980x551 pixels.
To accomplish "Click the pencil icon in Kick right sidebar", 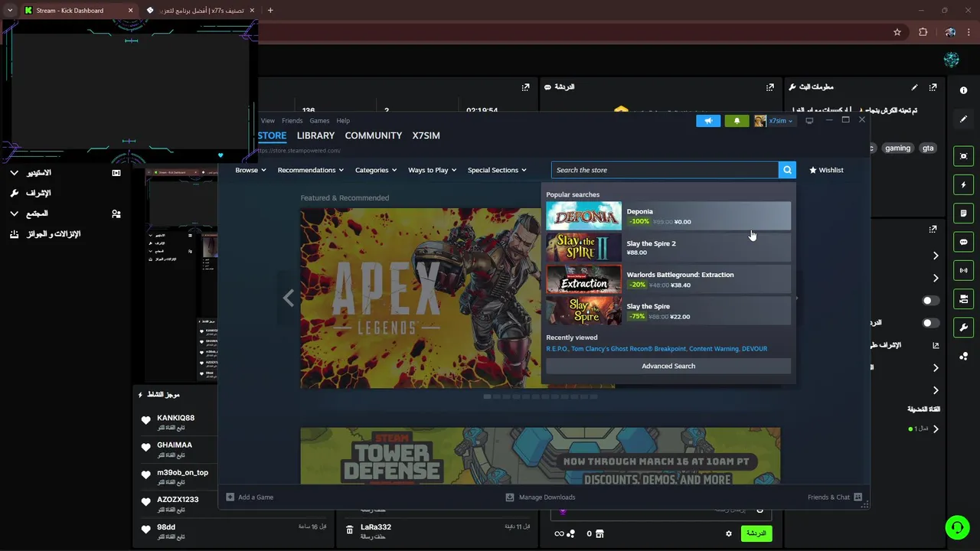I will click(963, 119).
